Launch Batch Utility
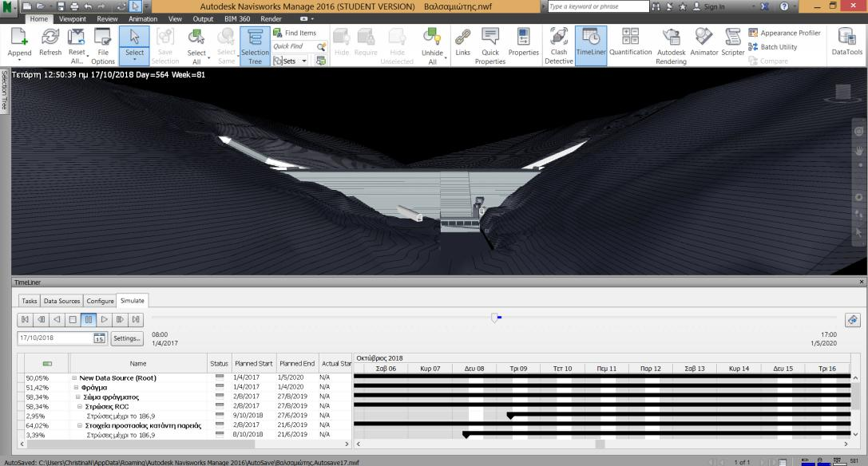868x466 pixels. click(773, 47)
